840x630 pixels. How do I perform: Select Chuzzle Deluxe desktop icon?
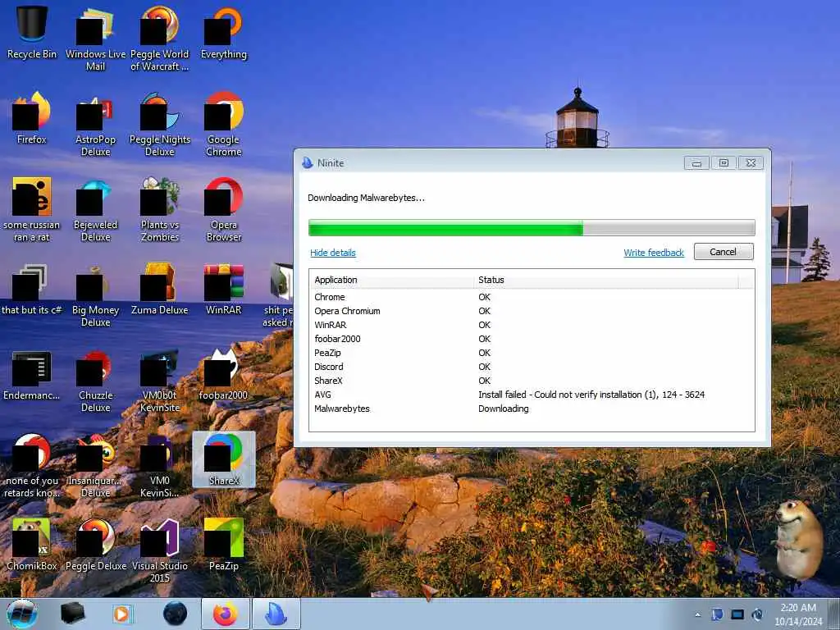[95, 381]
